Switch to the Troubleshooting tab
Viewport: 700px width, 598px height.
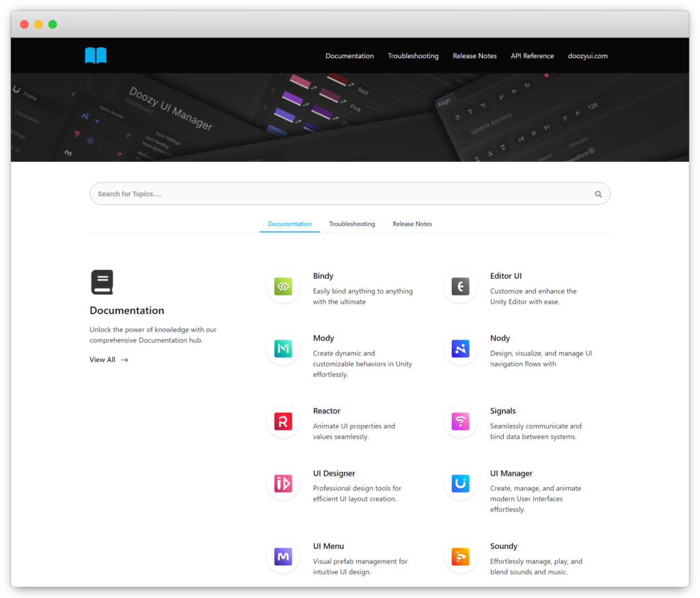tap(352, 223)
